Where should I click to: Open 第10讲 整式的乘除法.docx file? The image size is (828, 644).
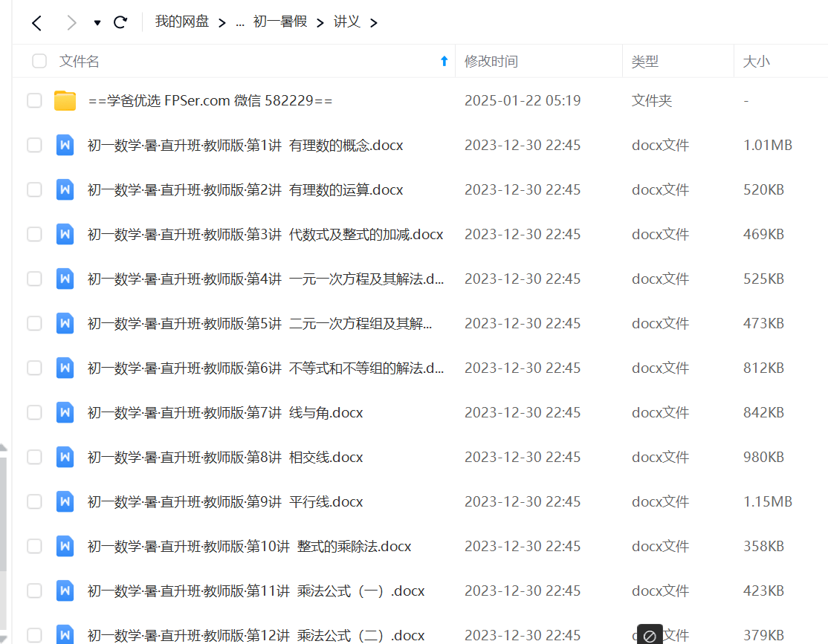coord(249,547)
